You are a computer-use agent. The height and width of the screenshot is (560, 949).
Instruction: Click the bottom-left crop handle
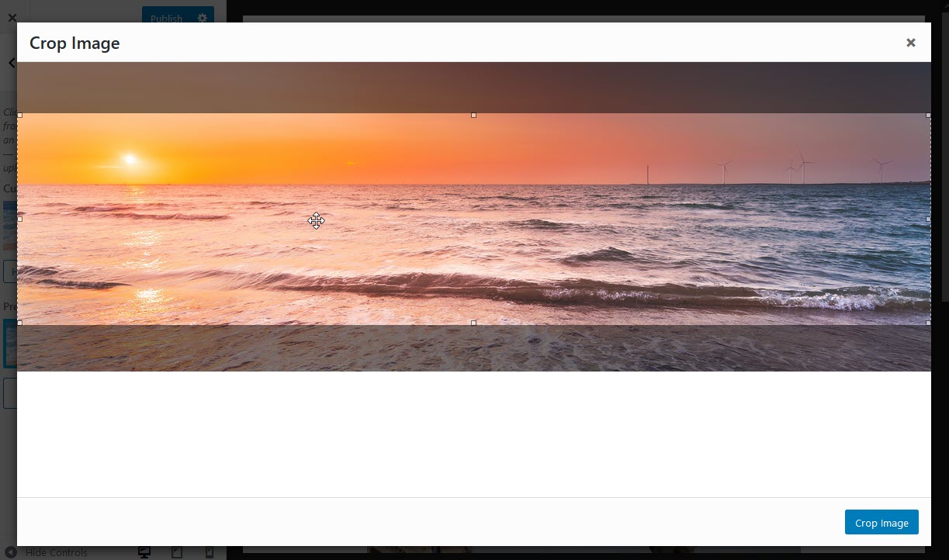pos(19,323)
